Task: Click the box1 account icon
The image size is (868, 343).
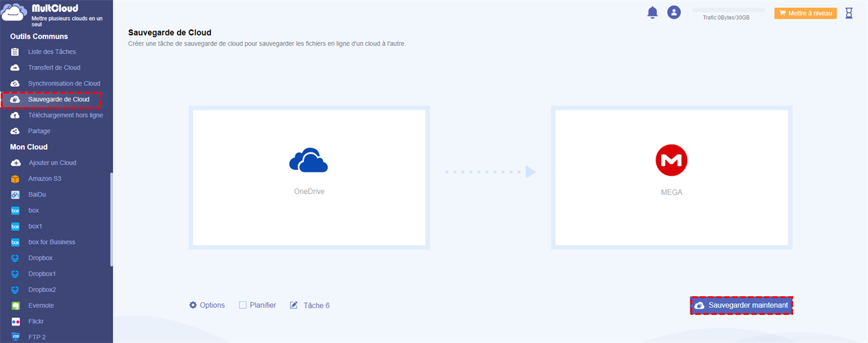Action: [x=15, y=226]
